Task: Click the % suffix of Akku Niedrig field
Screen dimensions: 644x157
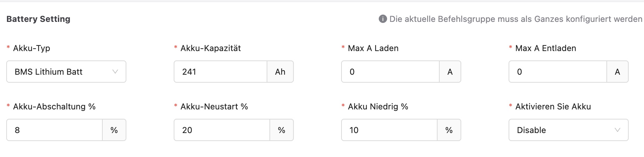Action: click(x=449, y=130)
